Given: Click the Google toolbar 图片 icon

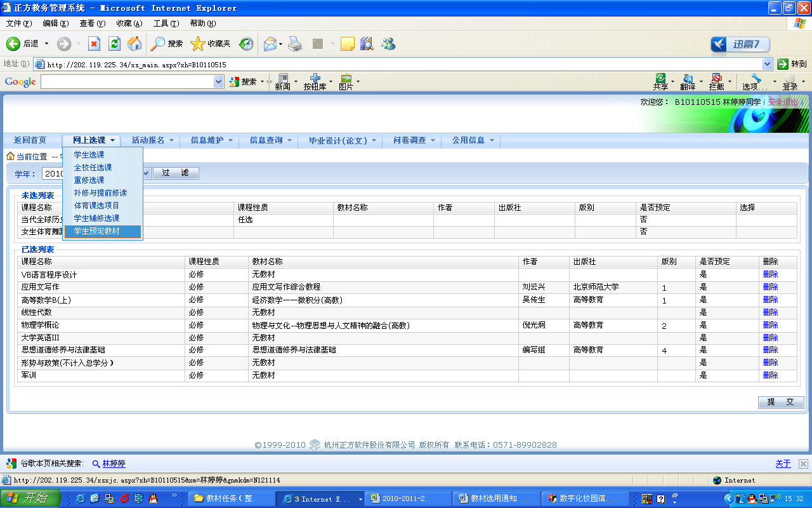Looking at the screenshot, I should coord(346,81).
